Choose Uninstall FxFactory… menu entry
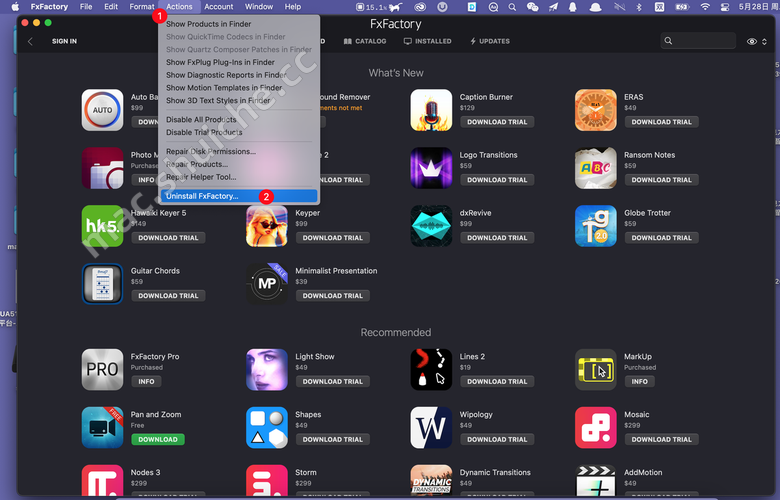The height and width of the screenshot is (500, 780). (239, 196)
